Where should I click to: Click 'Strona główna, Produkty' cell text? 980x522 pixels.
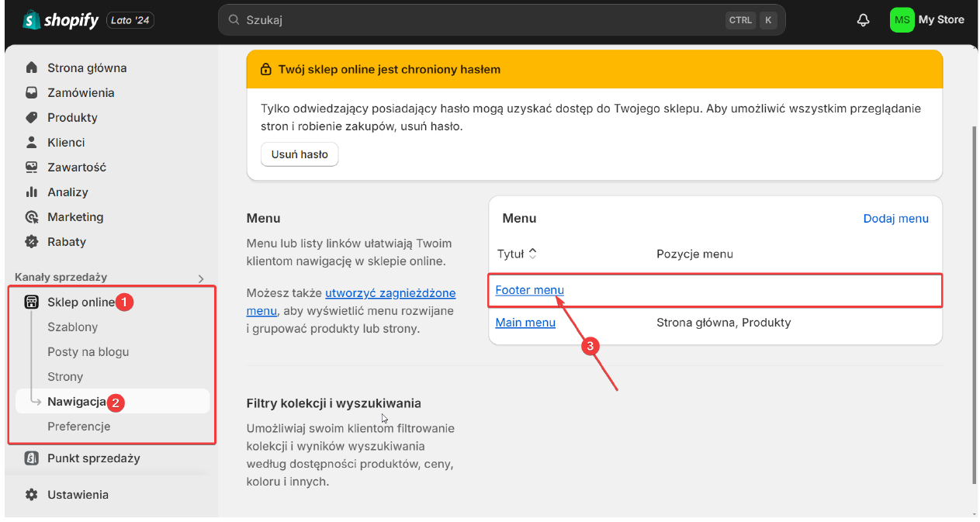[x=723, y=322]
